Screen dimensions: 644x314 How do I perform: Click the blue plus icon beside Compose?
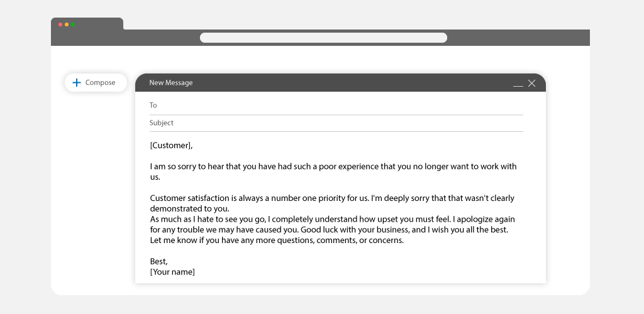(76, 83)
